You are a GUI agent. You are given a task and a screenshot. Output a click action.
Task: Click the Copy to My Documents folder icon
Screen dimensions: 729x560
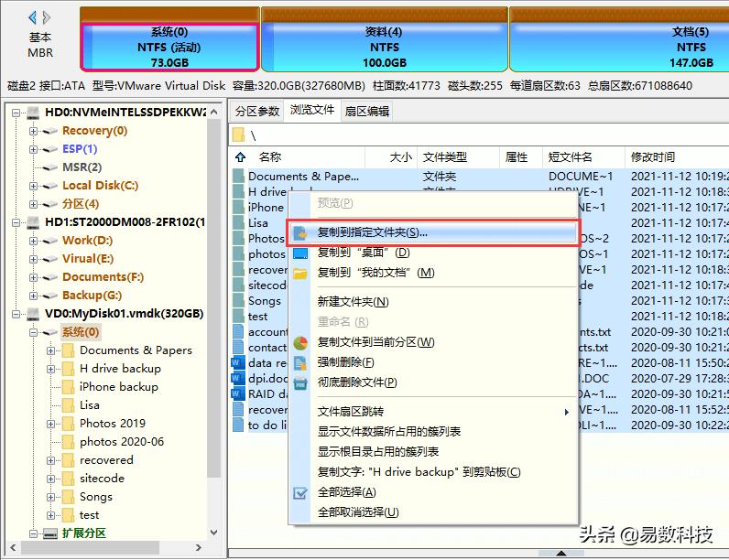click(300, 273)
